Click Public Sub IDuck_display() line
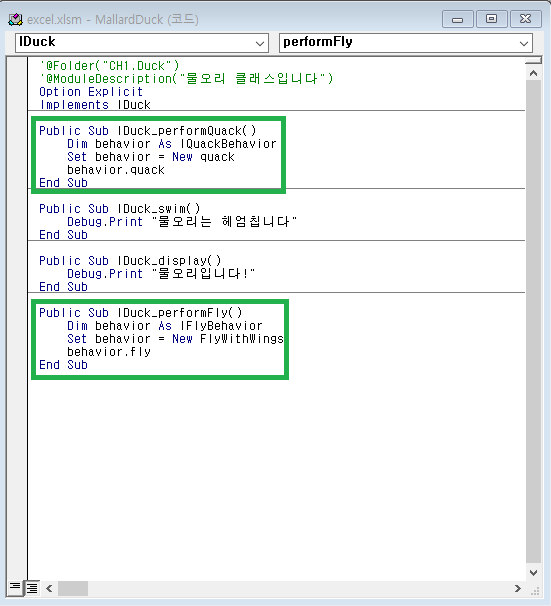 [x=130, y=260]
